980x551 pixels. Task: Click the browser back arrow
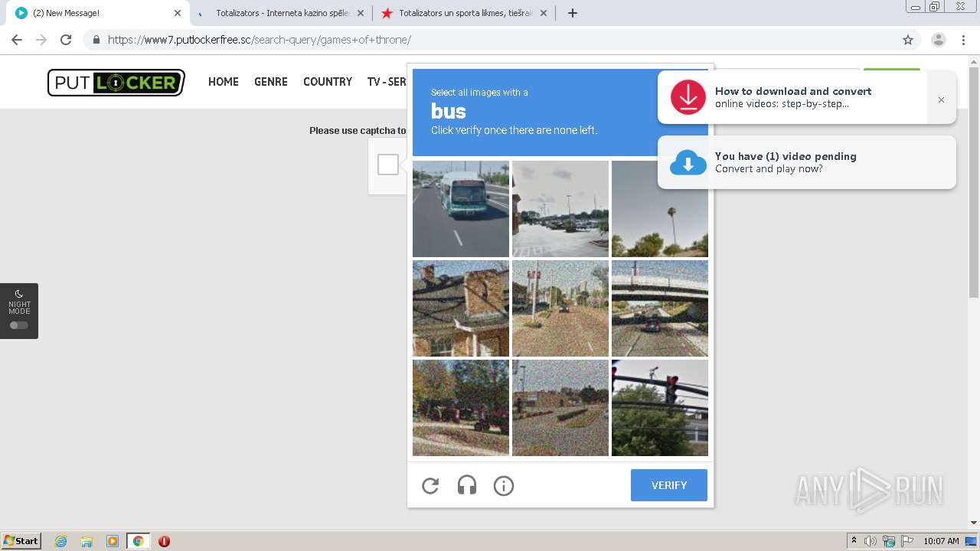coord(17,40)
